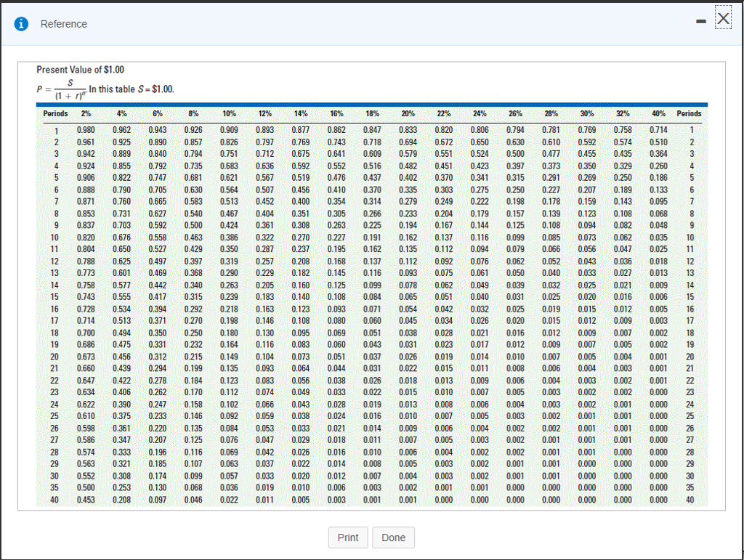Click the 24% column header
The width and height of the screenshot is (744, 560).
point(480,113)
